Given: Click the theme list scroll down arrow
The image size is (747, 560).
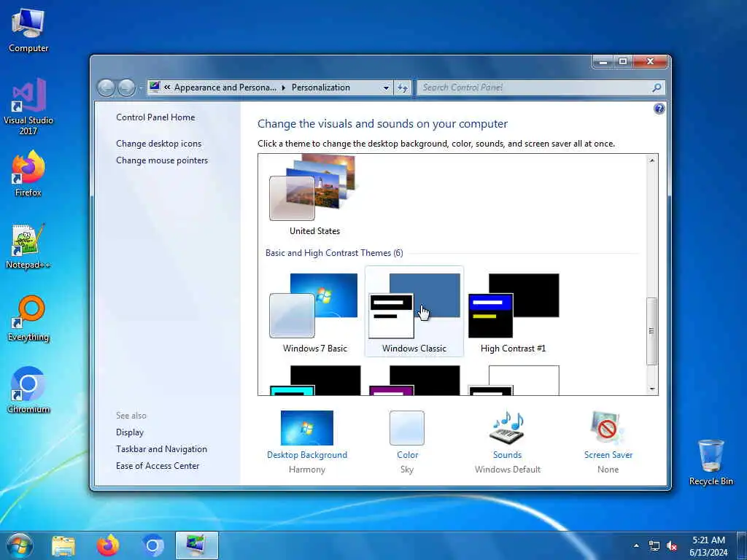Looking at the screenshot, I should (652, 389).
